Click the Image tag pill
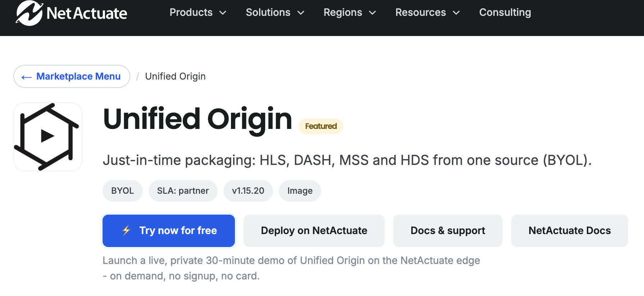Image resolution: width=644 pixels, height=296 pixels. (300, 191)
